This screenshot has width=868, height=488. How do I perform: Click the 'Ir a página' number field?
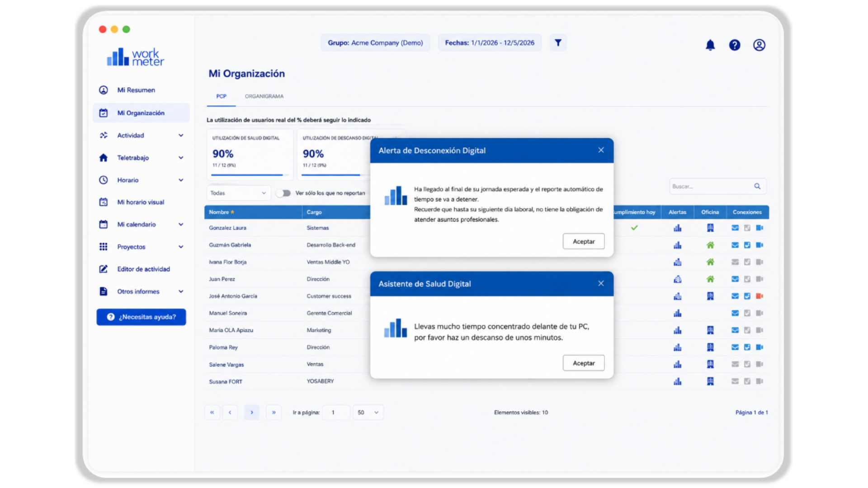click(336, 413)
